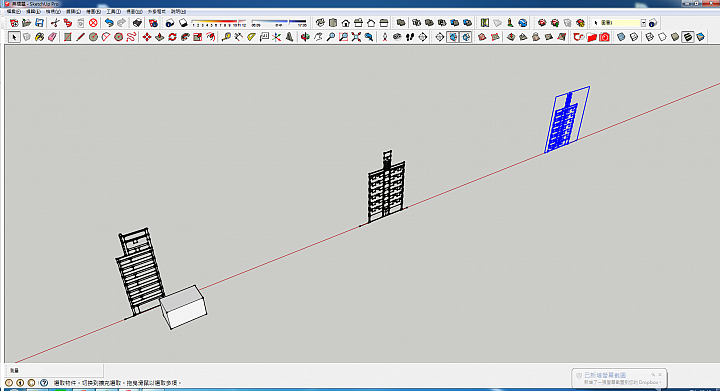The image size is (720, 391).
Task: Open the 說明(H) Help menu
Action: pos(178,11)
